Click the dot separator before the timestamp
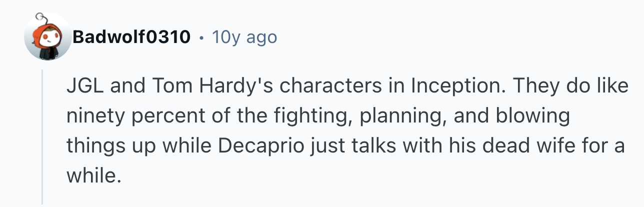Screen dimensions: 644x207 click(x=201, y=37)
